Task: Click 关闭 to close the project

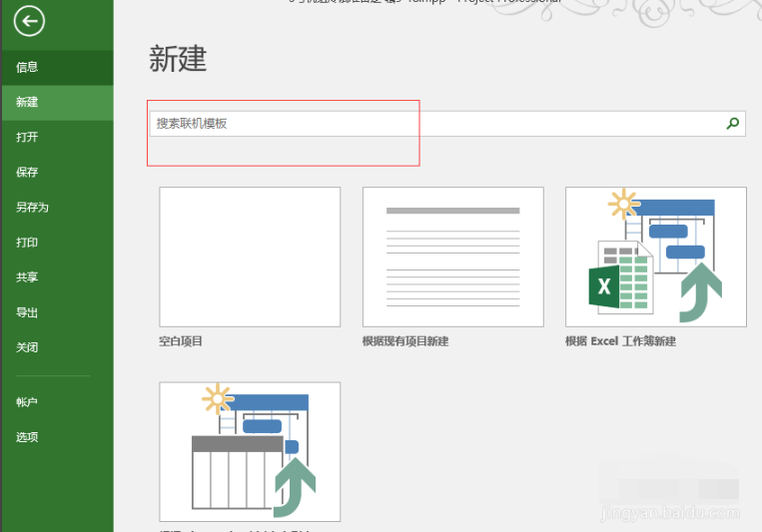Action: [x=27, y=347]
